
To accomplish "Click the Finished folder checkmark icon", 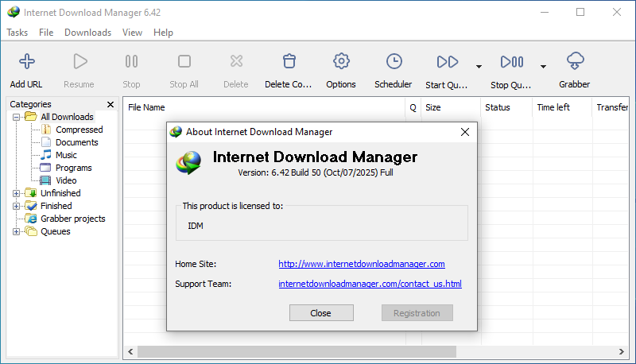I will 31,206.
